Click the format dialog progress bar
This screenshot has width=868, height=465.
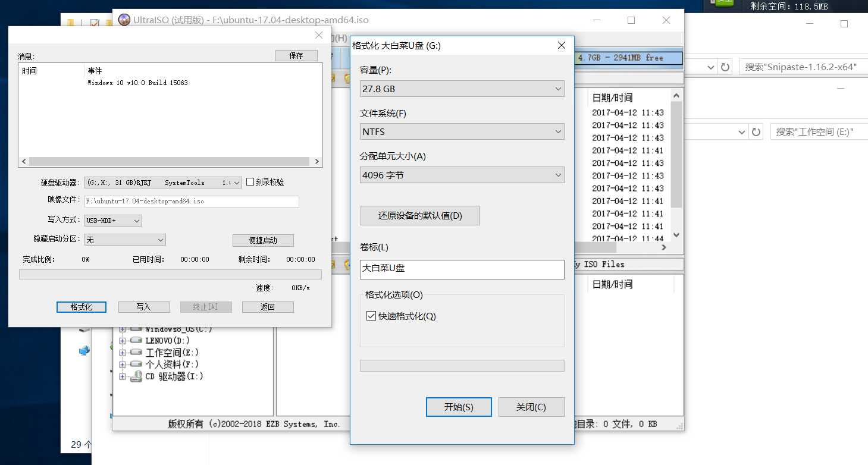click(462, 366)
